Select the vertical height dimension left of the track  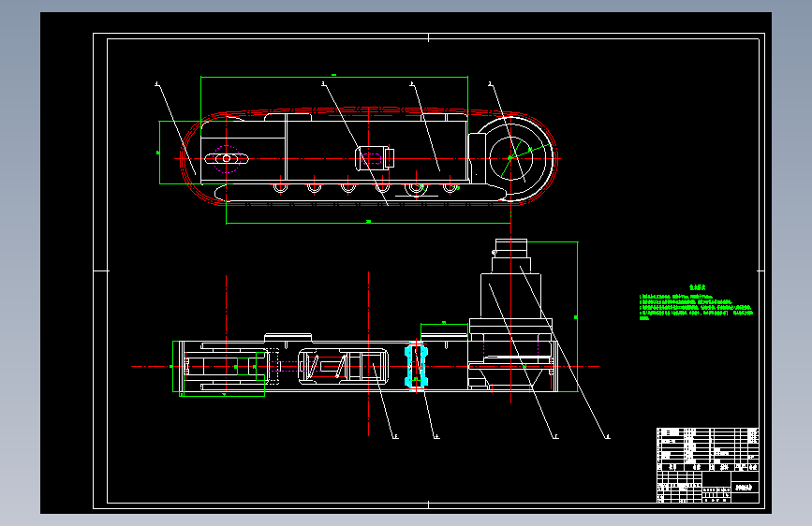pos(159,153)
